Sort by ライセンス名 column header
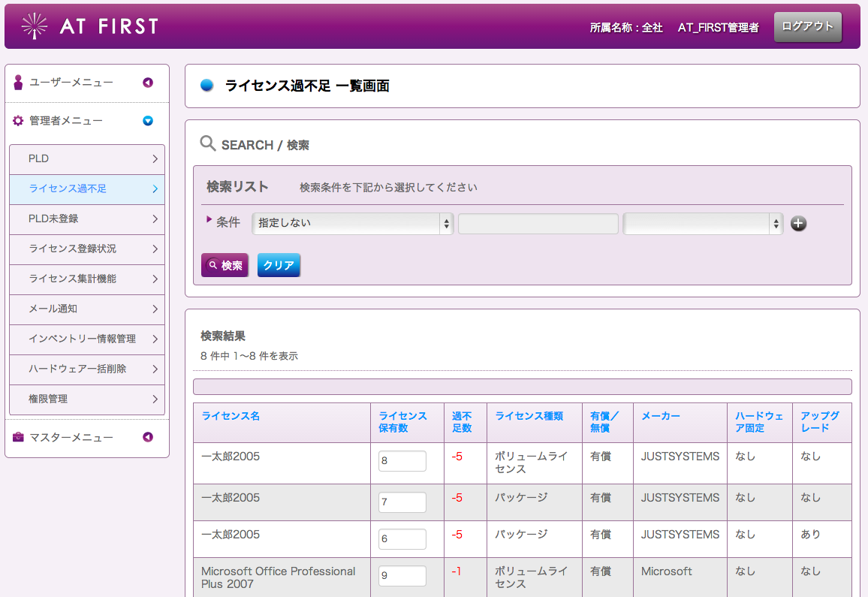868x597 pixels. pyautogui.click(x=231, y=416)
